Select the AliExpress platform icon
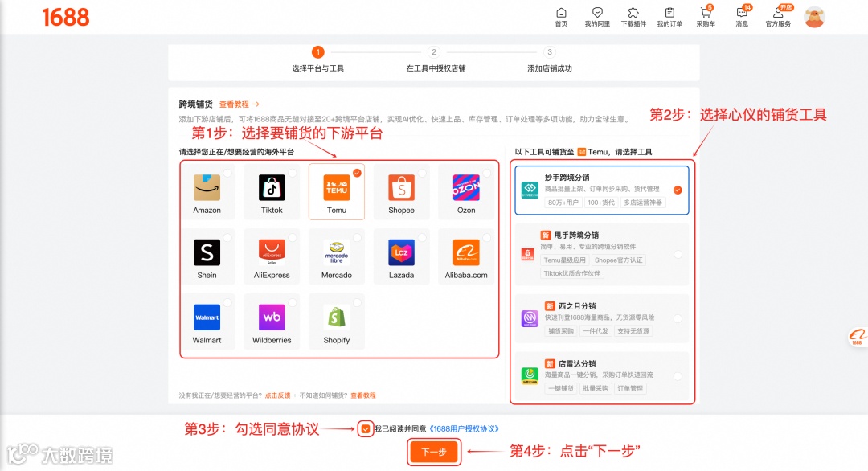 tap(272, 252)
